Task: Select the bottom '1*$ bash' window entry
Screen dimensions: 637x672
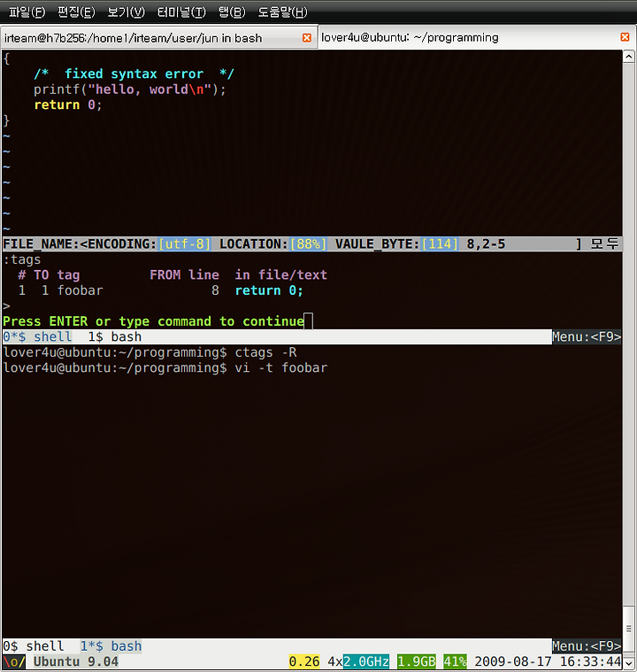Action: click(111, 645)
